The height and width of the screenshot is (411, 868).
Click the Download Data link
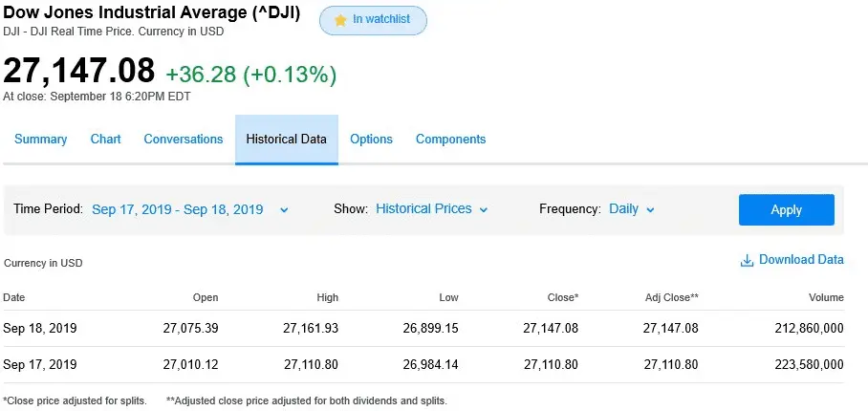(x=801, y=260)
